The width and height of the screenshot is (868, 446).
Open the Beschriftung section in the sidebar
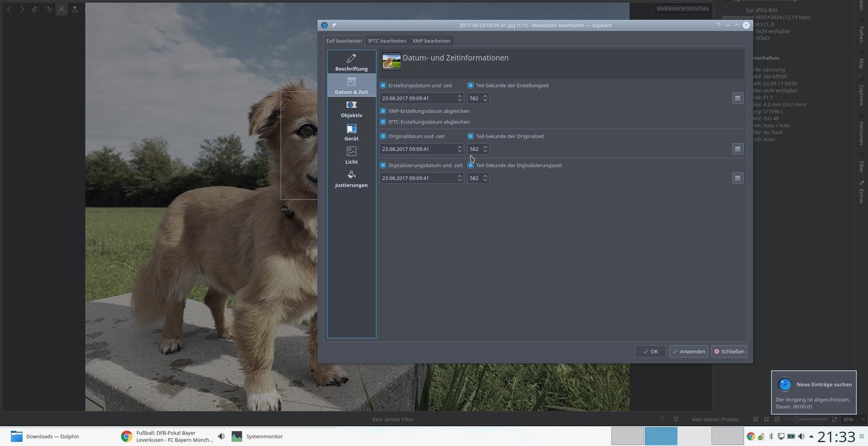click(x=351, y=62)
